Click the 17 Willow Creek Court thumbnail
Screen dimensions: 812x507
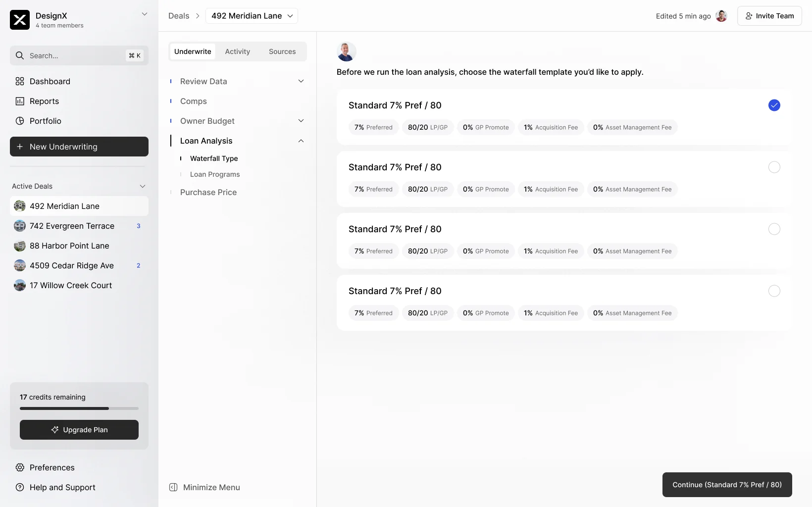[20, 285]
